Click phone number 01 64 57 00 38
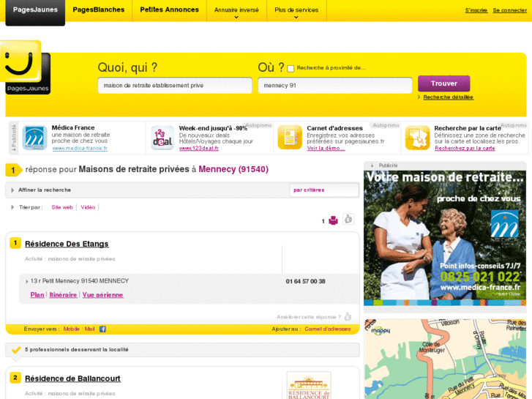This screenshot has height=399, width=532. pos(305,282)
